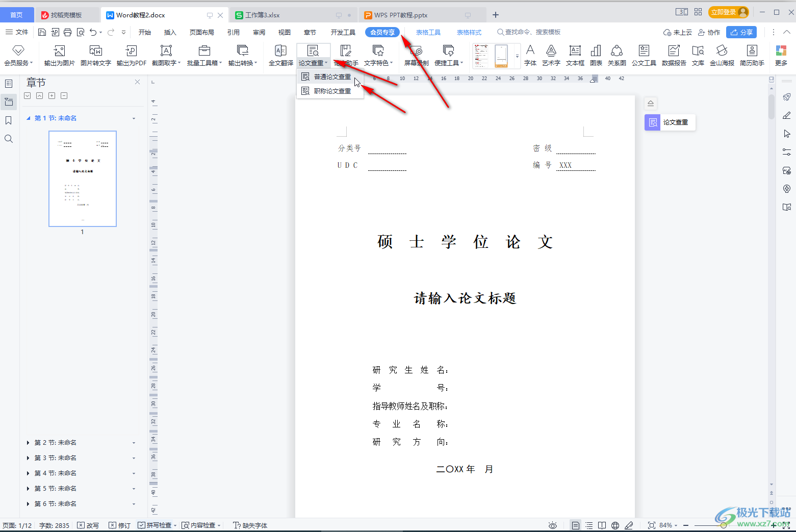Open the 找稻壳模板 tab
Screen dimensions: 796x532
66,15
